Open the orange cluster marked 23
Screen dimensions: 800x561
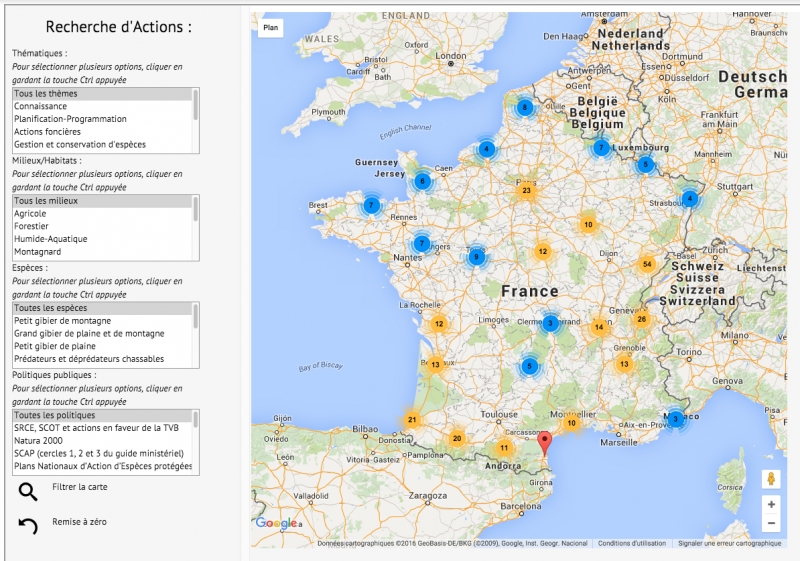coord(526,191)
